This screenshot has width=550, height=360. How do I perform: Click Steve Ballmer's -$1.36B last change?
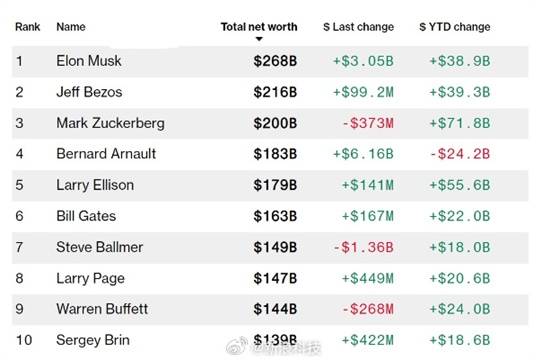[x=363, y=247]
